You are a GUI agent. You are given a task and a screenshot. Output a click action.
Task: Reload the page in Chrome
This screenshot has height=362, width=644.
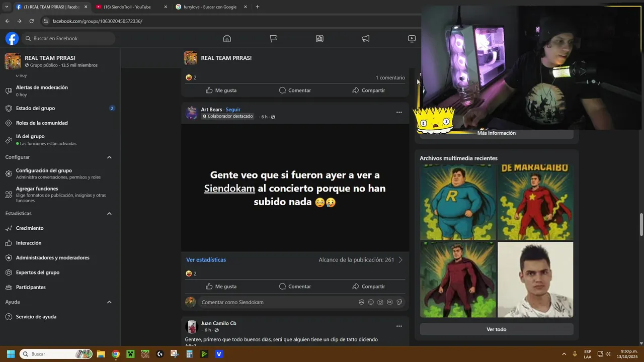(31, 21)
